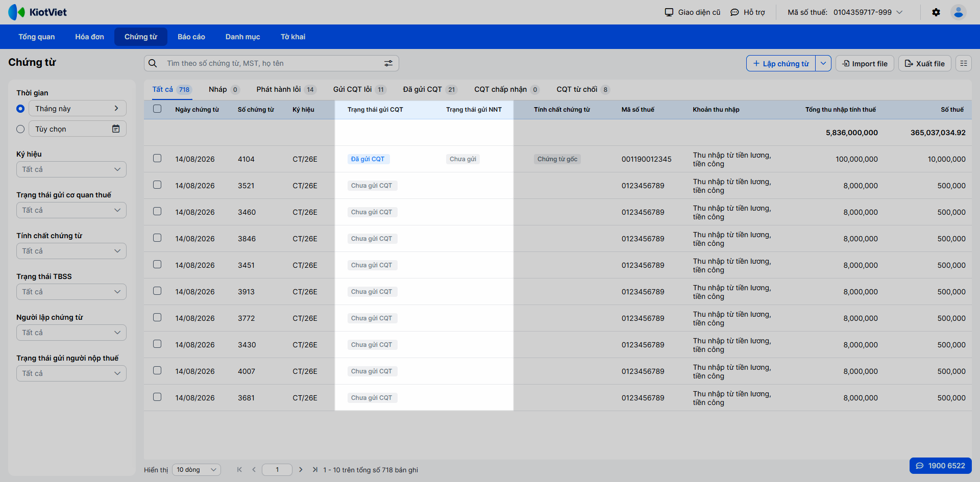Open the Ký hiệu dropdown
The height and width of the screenshot is (482, 980).
(71, 169)
